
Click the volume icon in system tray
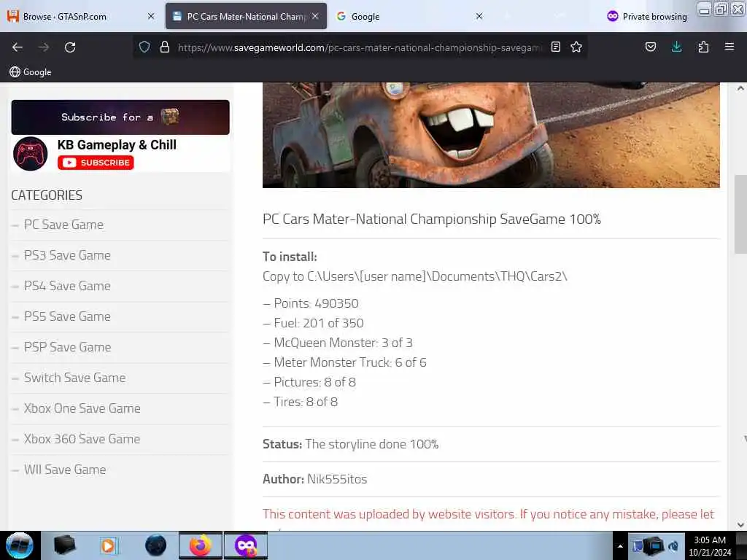point(673,546)
